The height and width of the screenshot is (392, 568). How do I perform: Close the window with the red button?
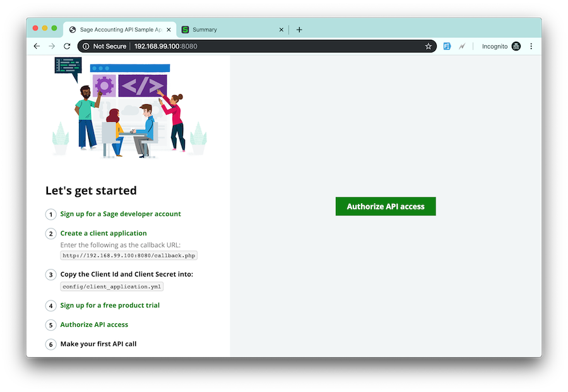(35, 28)
